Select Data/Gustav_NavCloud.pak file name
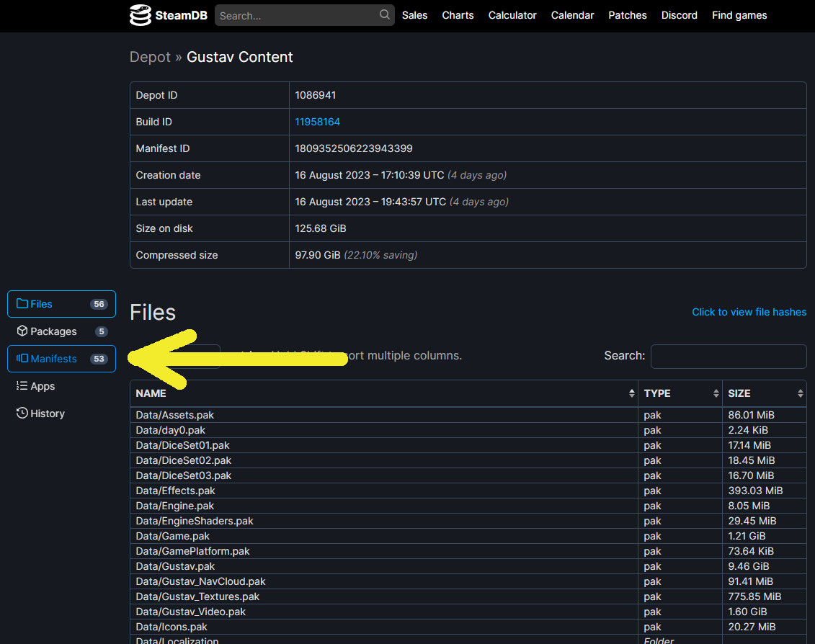 tap(200, 581)
